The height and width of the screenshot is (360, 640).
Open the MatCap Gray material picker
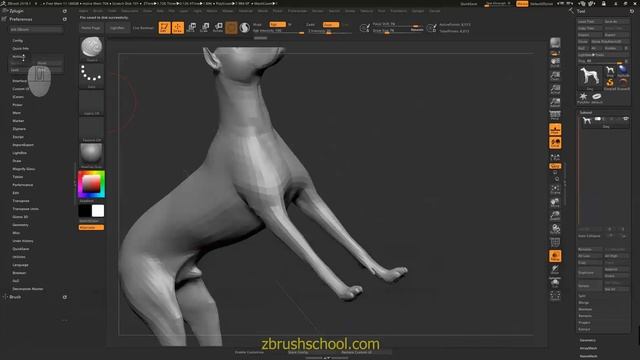(x=91, y=156)
